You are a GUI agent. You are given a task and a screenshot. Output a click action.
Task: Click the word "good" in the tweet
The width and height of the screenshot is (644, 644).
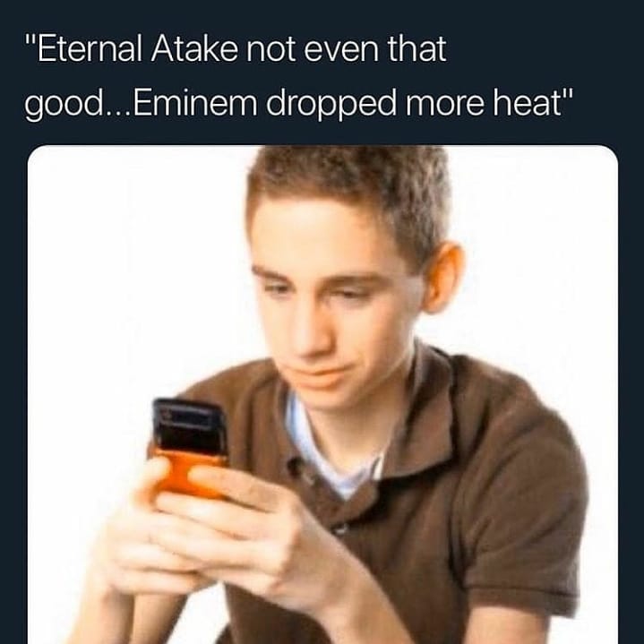pyautogui.click(x=64, y=105)
